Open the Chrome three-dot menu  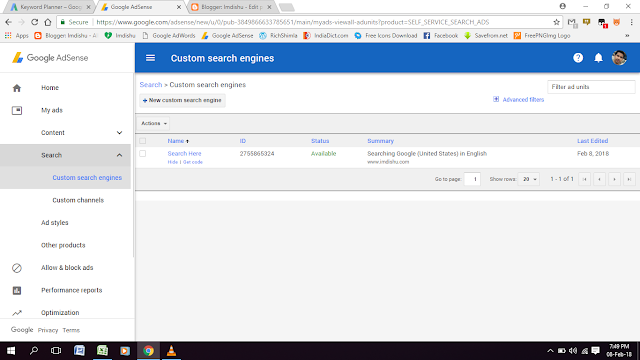631,22
